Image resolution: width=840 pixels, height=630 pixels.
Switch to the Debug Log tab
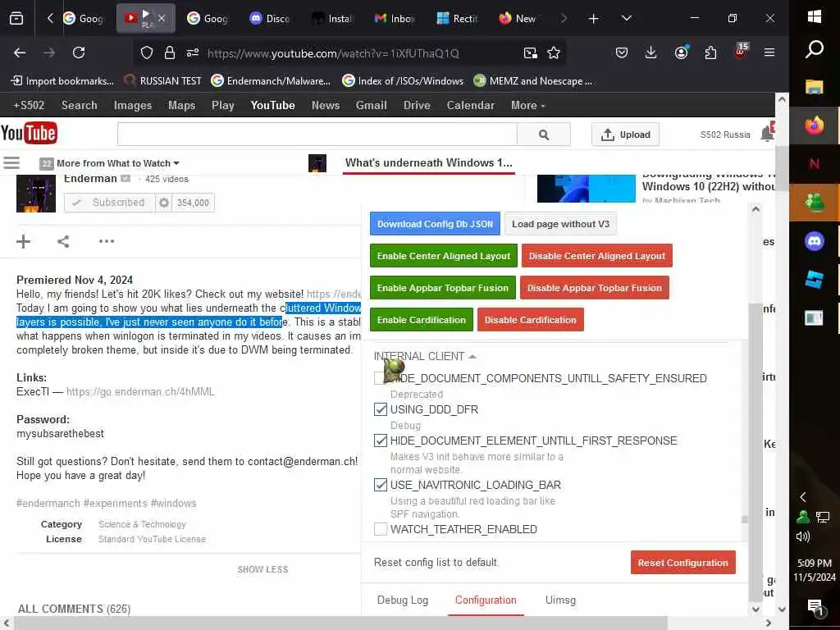tap(402, 600)
